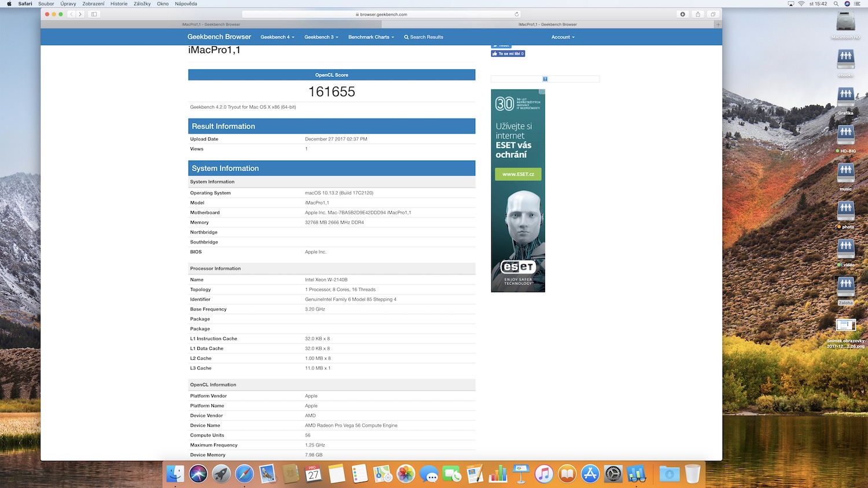Select the music network volume
Viewport: 868px width, 488px height.
point(845,177)
